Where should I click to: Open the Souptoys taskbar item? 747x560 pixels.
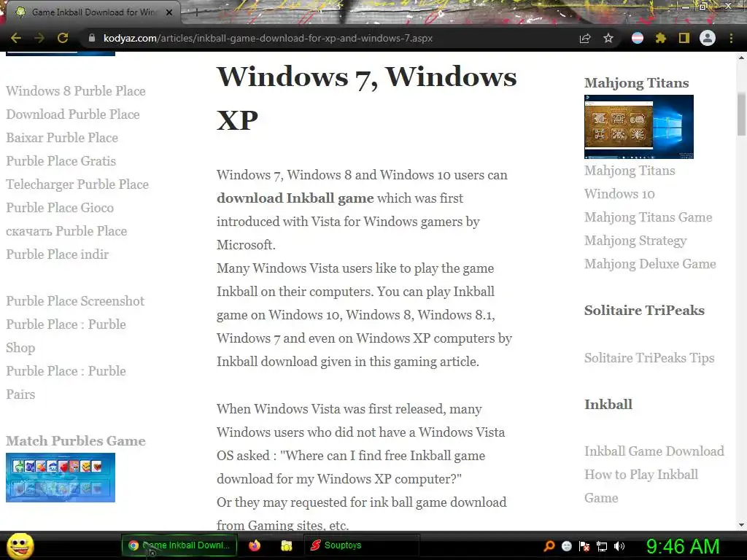coord(362,545)
